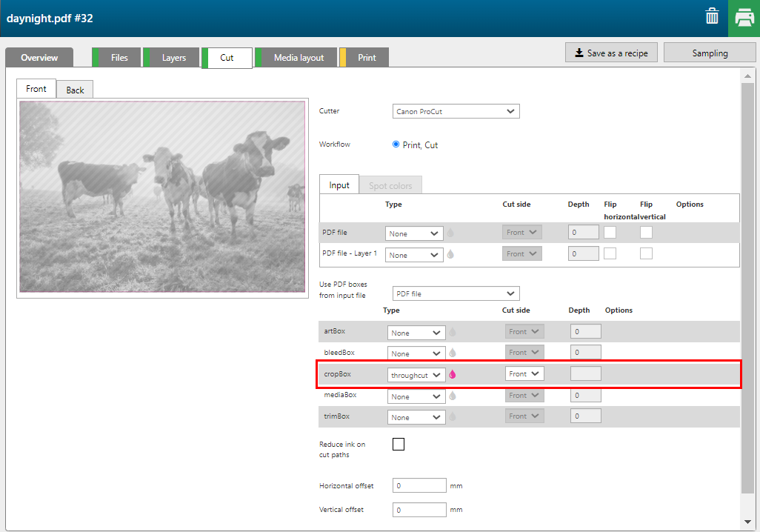Click the trimBox ink drop icon
This screenshot has height=532, width=760.
453,416
